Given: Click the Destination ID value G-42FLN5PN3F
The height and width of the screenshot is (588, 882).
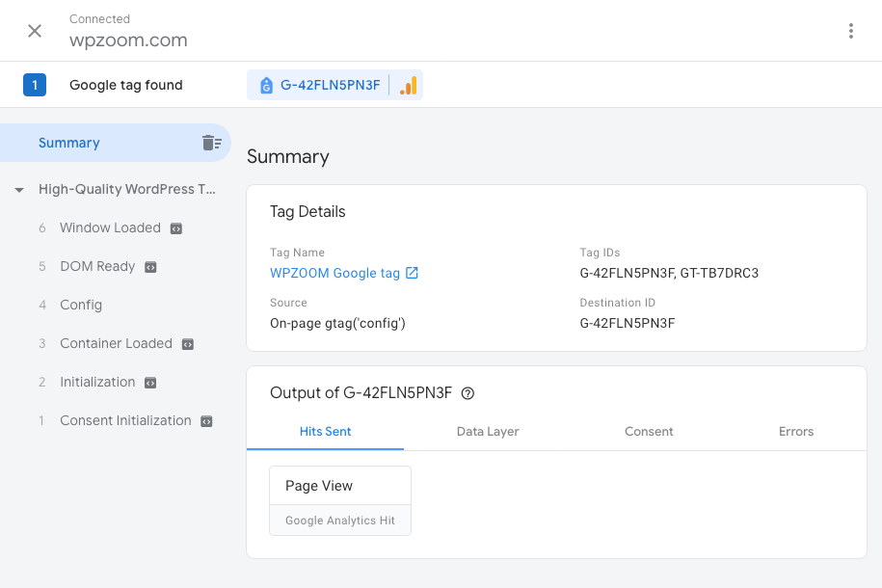Looking at the screenshot, I should click(628, 323).
